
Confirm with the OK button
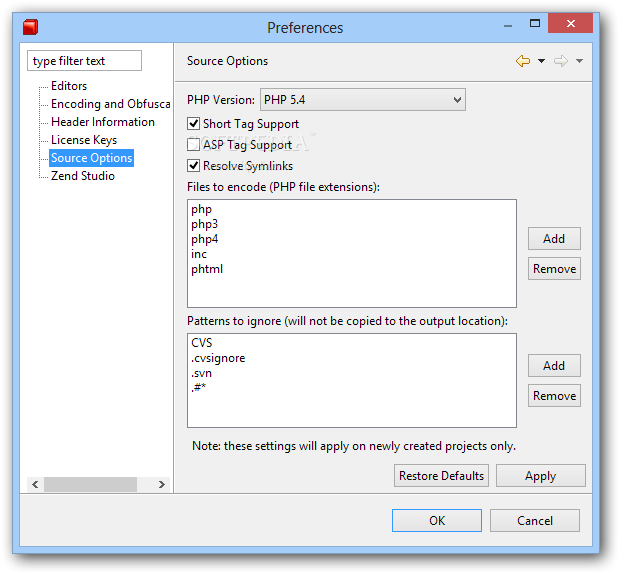click(x=437, y=521)
